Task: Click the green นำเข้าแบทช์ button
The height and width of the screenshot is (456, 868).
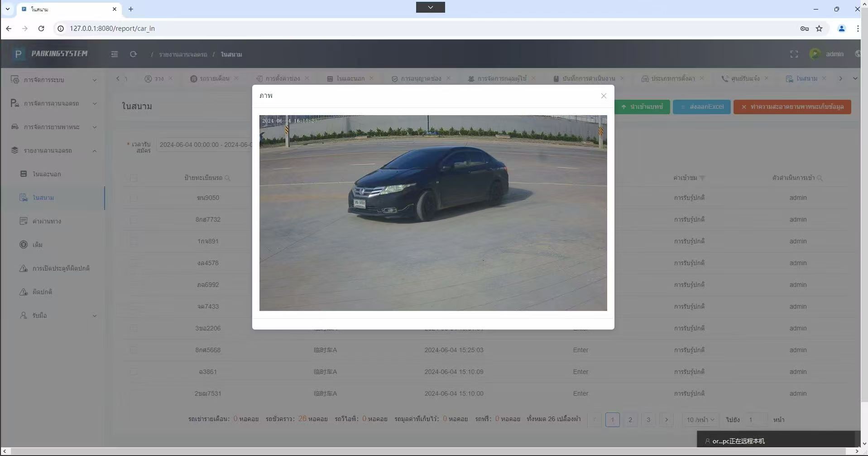Action: point(642,107)
